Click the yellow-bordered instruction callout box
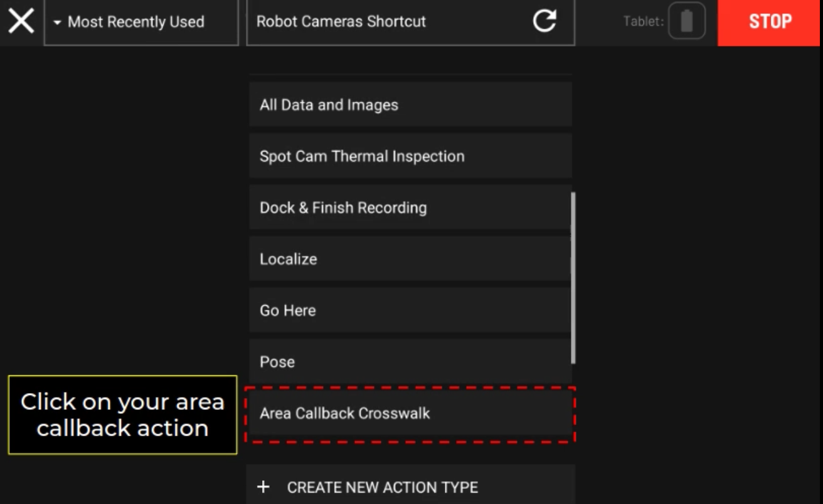823x504 pixels. [122, 414]
